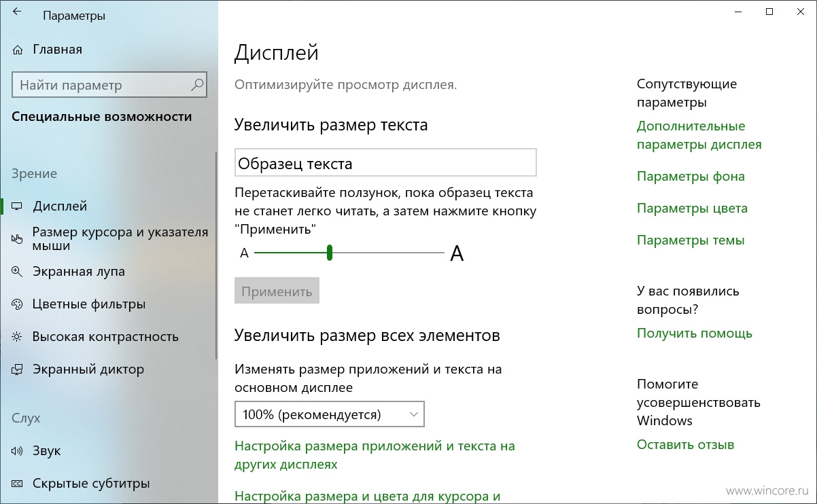817x504 pixels.
Task: Click the Экранный диктор icon
Action: click(18, 370)
